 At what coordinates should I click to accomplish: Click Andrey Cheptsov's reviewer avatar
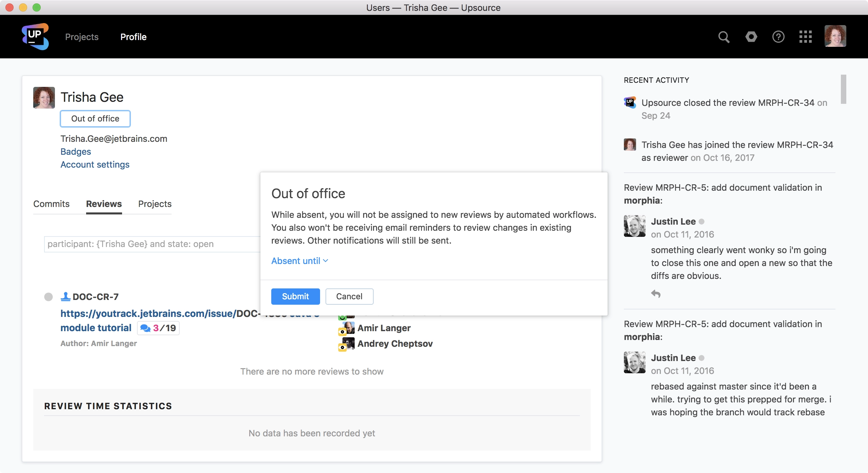[347, 344]
